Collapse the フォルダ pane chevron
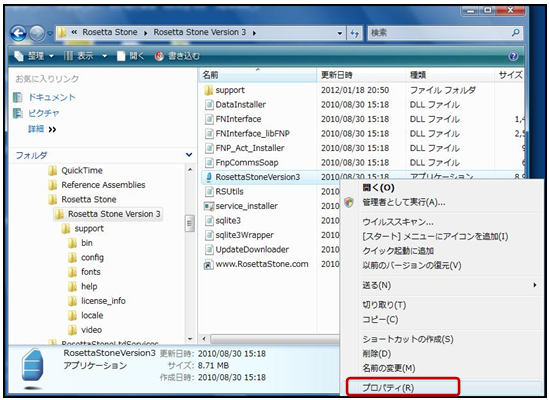The image size is (549, 400). [189, 154]
